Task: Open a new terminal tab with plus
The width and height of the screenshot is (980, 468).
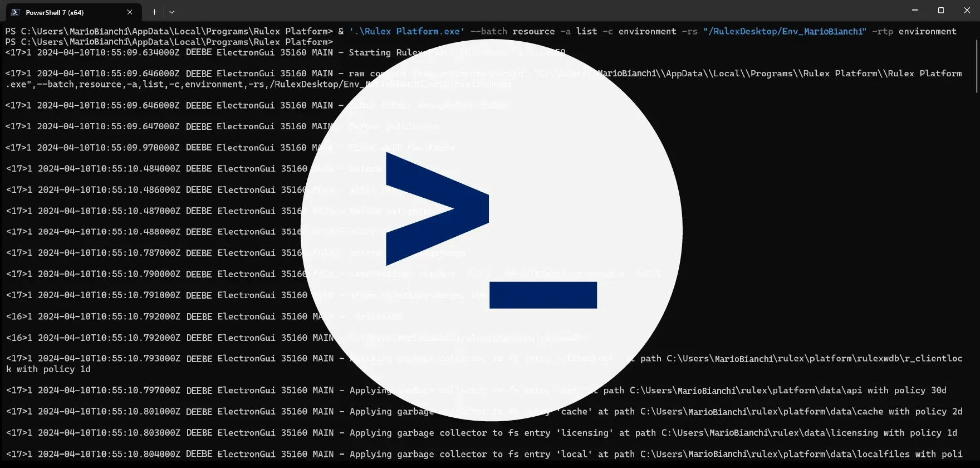Action: coord(154,12)
